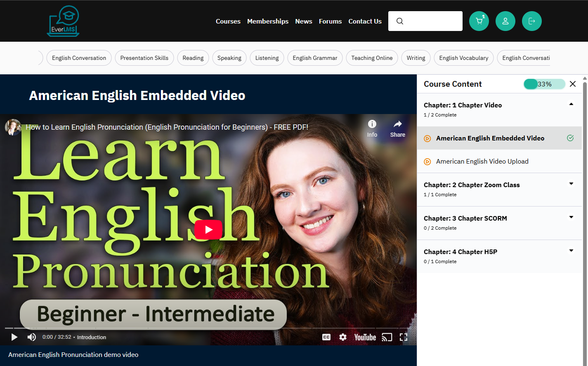Image resolution: width=588 pixels, height=366 pixels.
Task: Click the logout icon in header
Action: coord(531,21)
